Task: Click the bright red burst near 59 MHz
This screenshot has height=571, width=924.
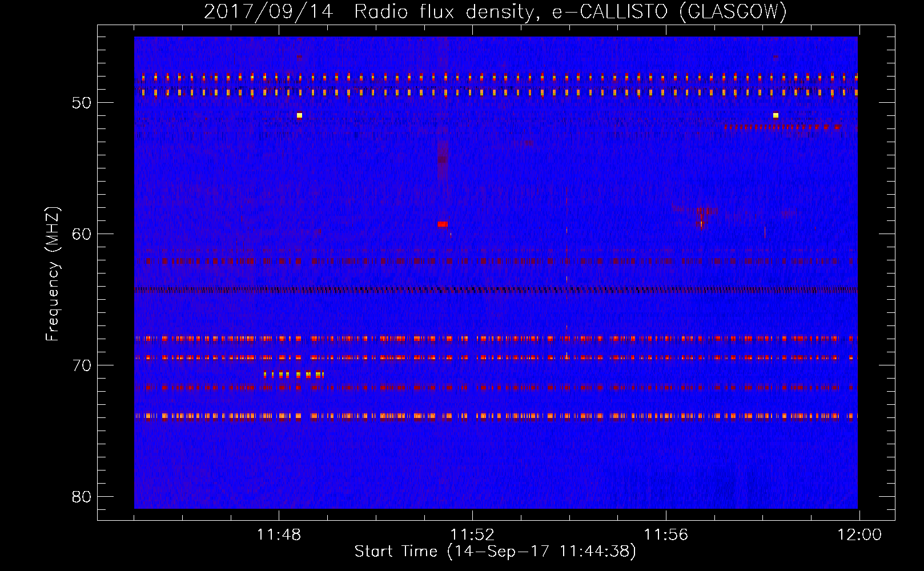Action: (443, 224)
